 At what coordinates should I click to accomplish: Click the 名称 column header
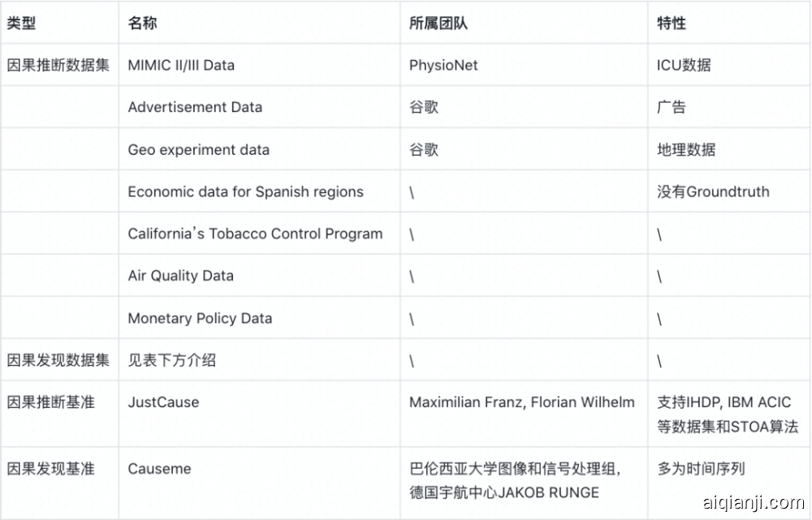142,24
